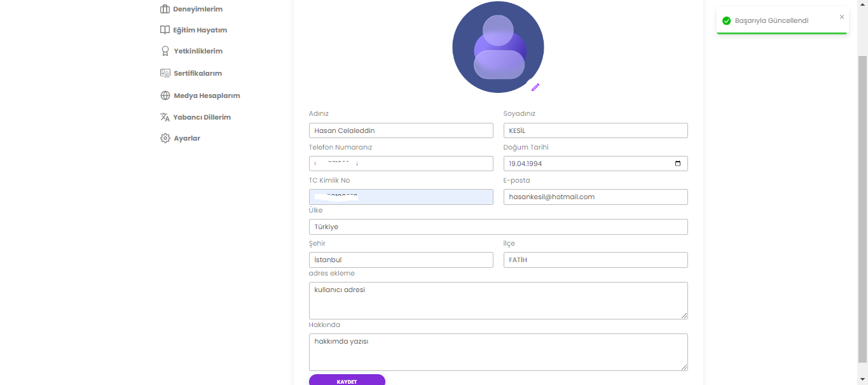Open the date picker calendar icon
Screen dimensions: 868x385
(678, 164)
